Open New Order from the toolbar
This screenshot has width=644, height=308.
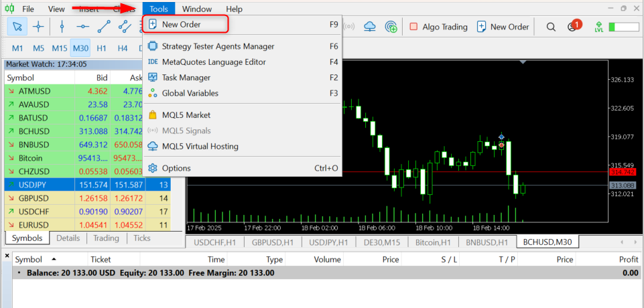point(503,27)
